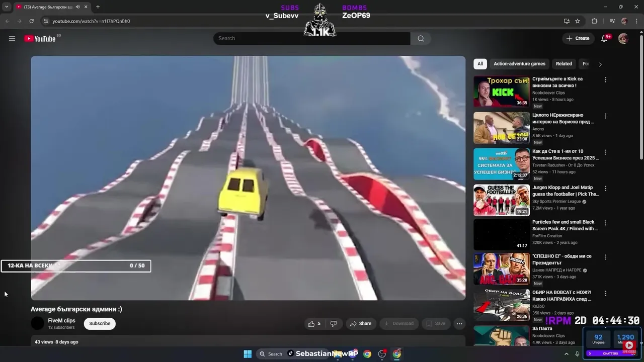Screen dimensions: 644x362
Task: Select the Action-adventure games chip
Action: [519, 64]
